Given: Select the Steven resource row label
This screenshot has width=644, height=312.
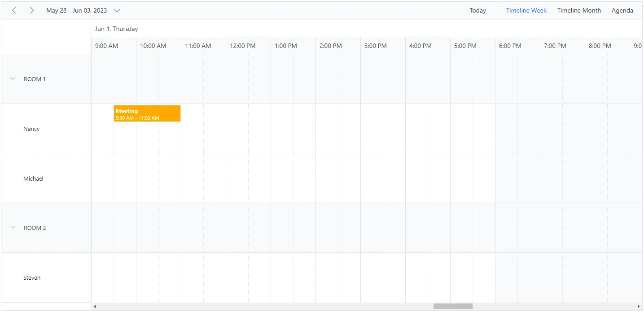Looking at the screenshot, I should 32,277.
